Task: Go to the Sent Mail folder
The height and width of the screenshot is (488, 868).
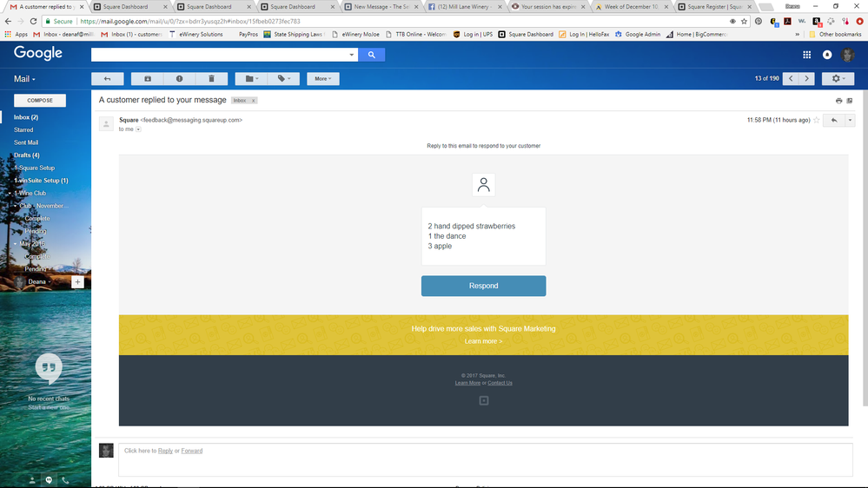Action: (x=26, y=142)
